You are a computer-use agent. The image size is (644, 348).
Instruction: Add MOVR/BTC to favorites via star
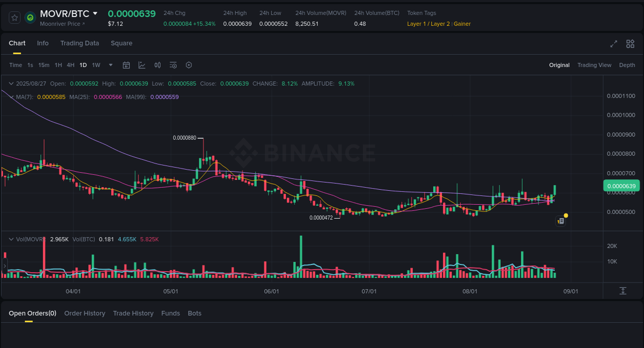pos(14,17)
